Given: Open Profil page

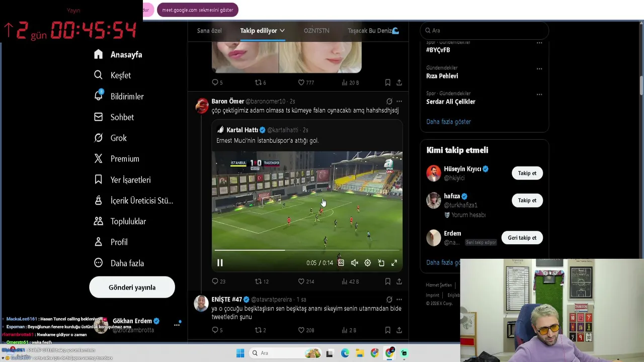Looking at the screenshot, I should [x=111, y=242].
